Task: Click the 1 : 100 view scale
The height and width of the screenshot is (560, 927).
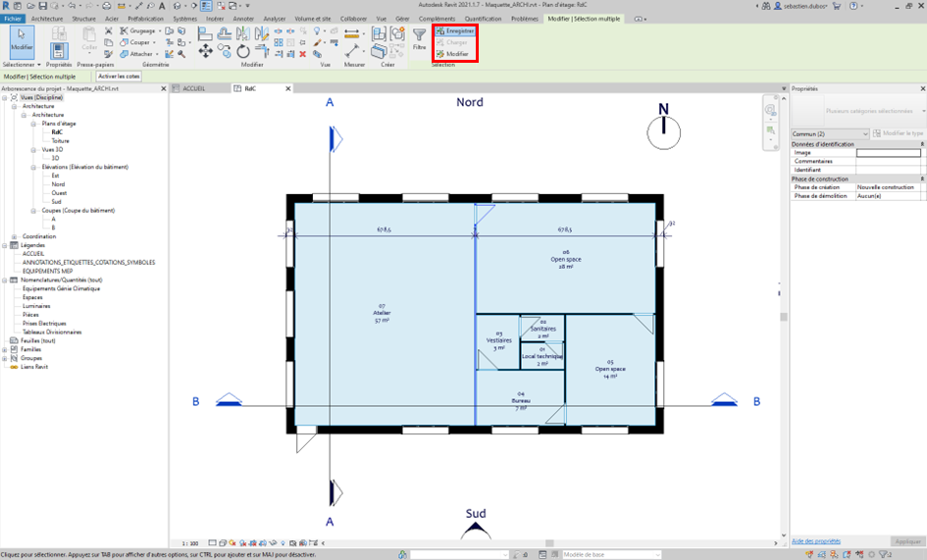Action: [189, 542]
